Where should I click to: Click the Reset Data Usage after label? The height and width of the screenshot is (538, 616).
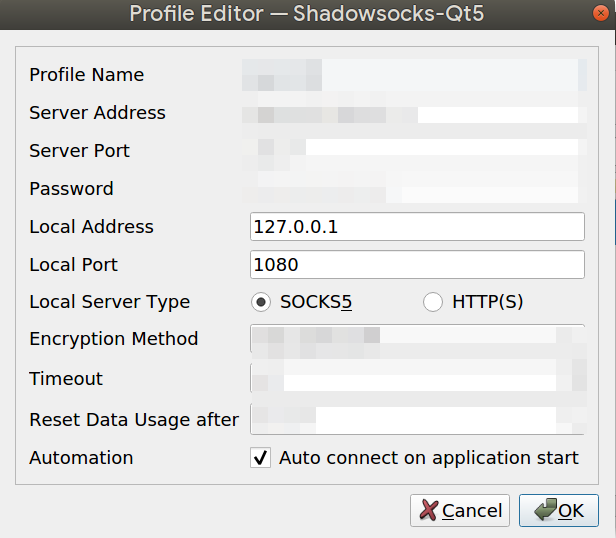(134, 420)
